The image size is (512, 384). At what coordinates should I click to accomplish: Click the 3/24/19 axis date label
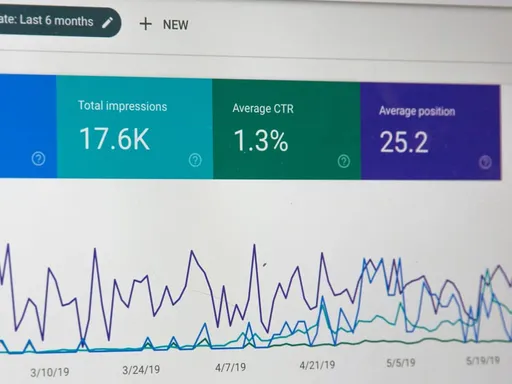click(x=141, y=370)
